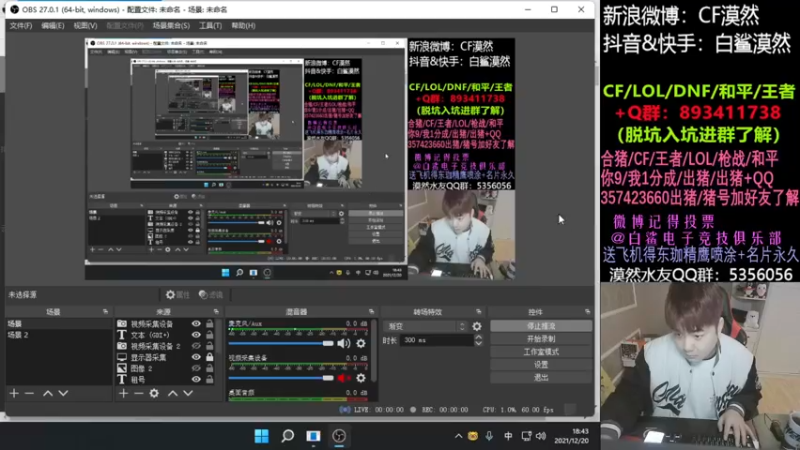The image size is (800, 450).
Task: Increase transition duration with up arrow
Action: click(479, 337)
